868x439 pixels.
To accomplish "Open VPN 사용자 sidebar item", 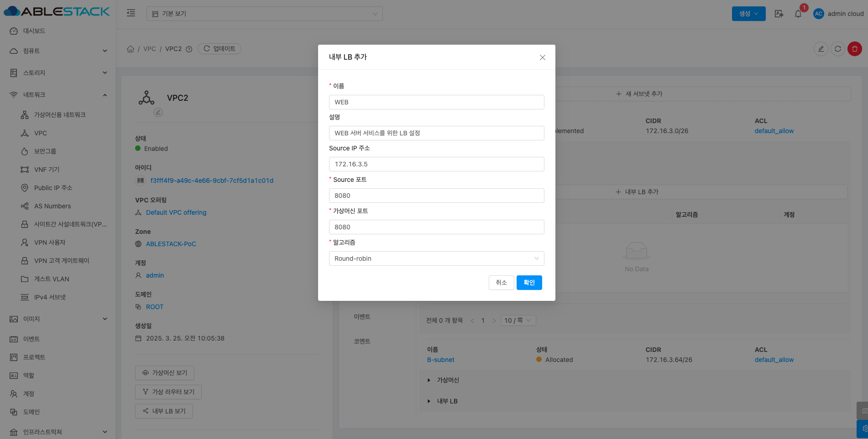I will [50, 243].
